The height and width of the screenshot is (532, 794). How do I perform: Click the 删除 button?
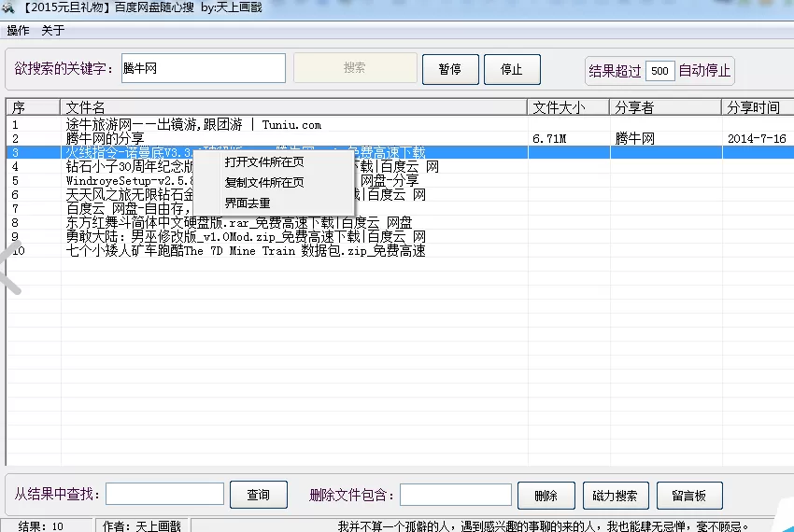click(x=546, y=496)
